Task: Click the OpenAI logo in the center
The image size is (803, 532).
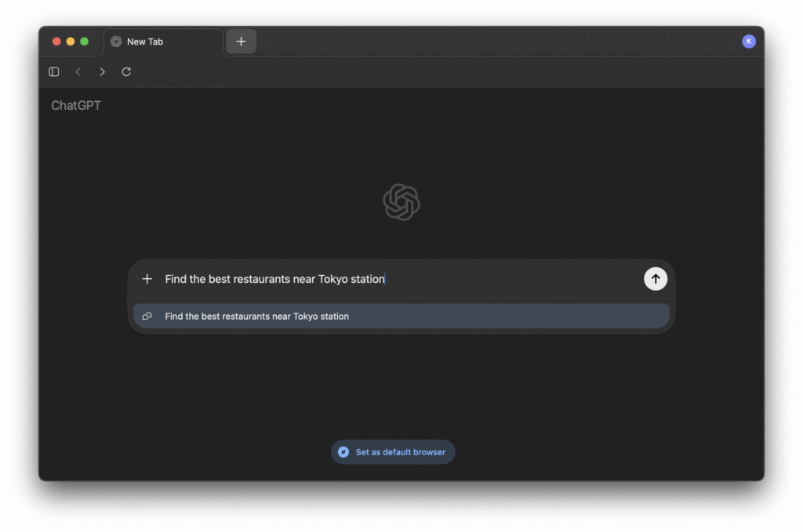Action: [x=401, y=202]
